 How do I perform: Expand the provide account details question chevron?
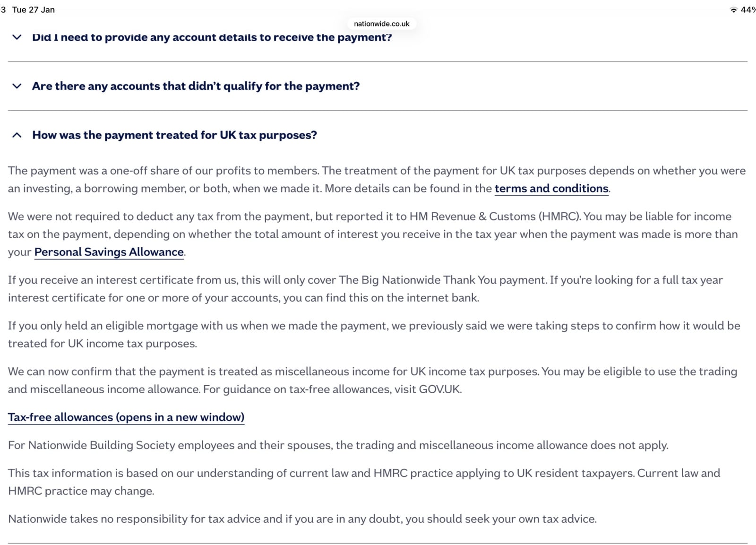click(x=17, y=37)
